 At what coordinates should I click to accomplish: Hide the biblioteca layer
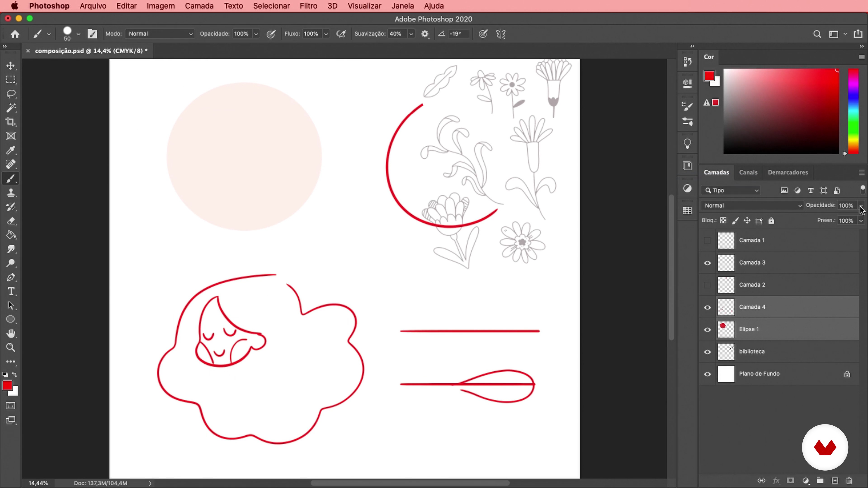point(707,352)
